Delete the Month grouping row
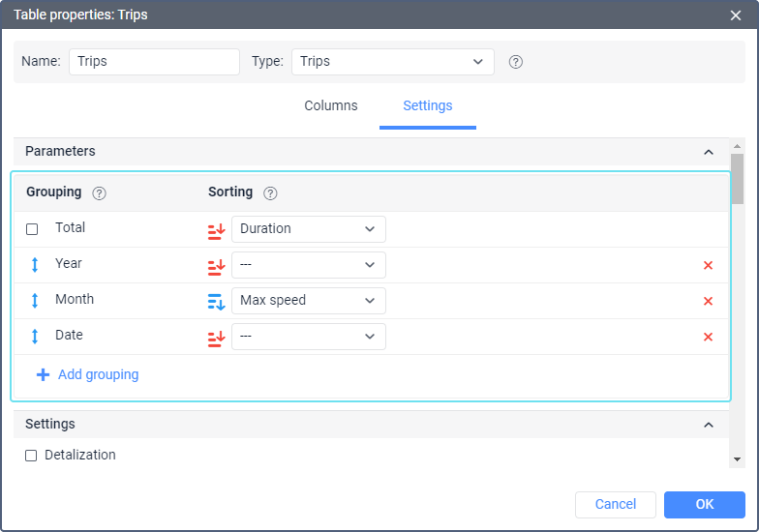The width and height of the screenshot is (759, 532). coord(708,301)
